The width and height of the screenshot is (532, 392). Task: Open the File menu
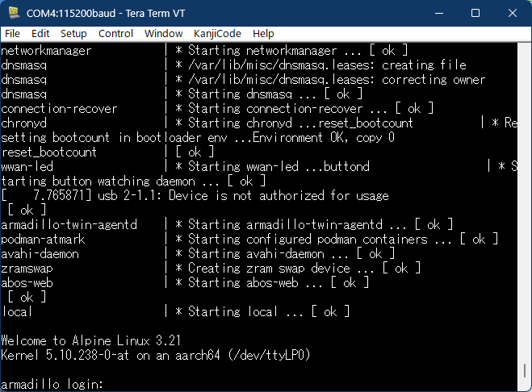(12, 34)
